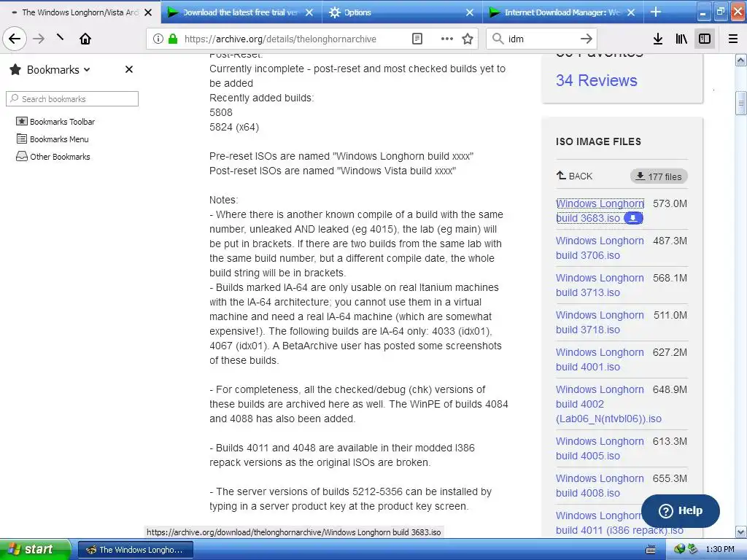Click the 573.0M file size text
Viewport: 747px width, 560px height.
tap(670, 204)
